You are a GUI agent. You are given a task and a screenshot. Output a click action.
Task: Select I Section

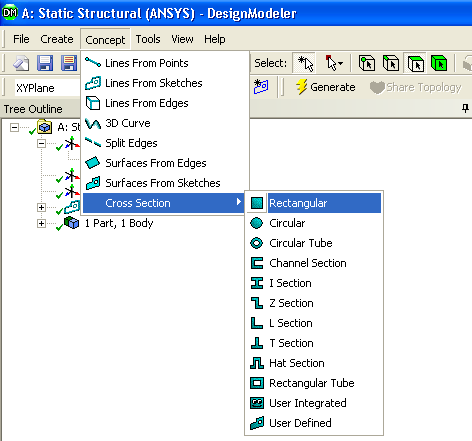(x=314, y=283)
